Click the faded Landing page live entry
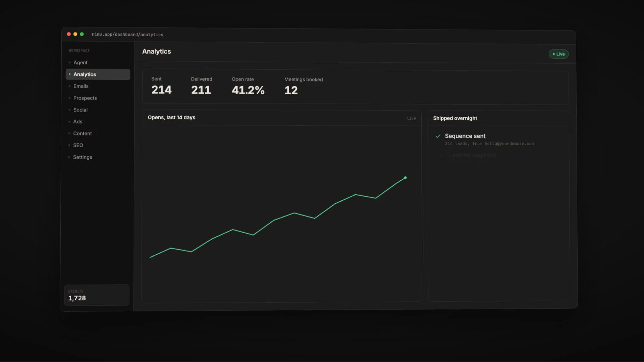The width and height of the screenshot is (644, 362). point(472,155)
